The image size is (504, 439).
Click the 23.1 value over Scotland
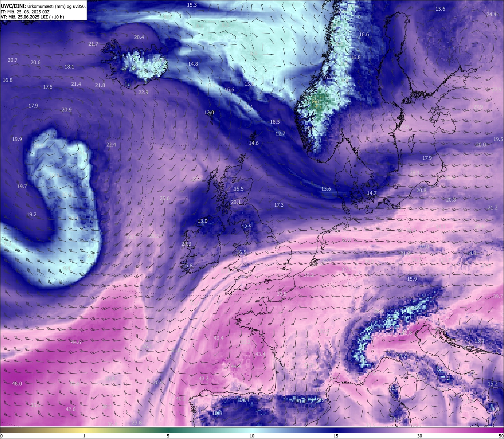tap(236, 202)
